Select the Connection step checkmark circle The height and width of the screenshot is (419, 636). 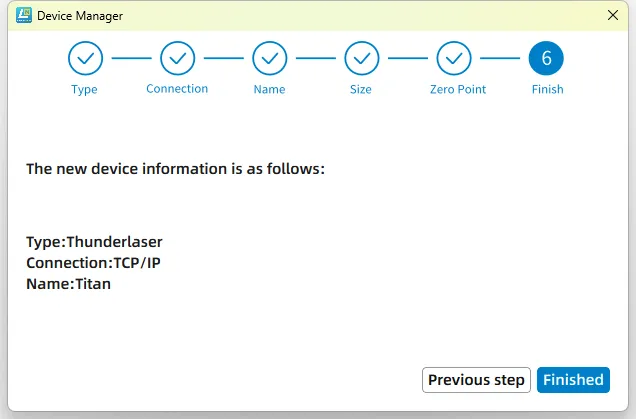tap(177, 58)
